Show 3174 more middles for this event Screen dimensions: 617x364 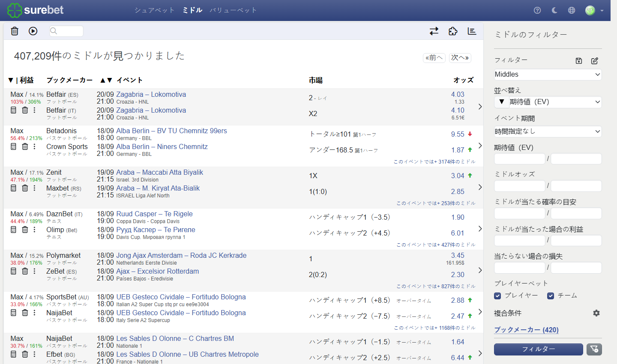coord(434,161)
